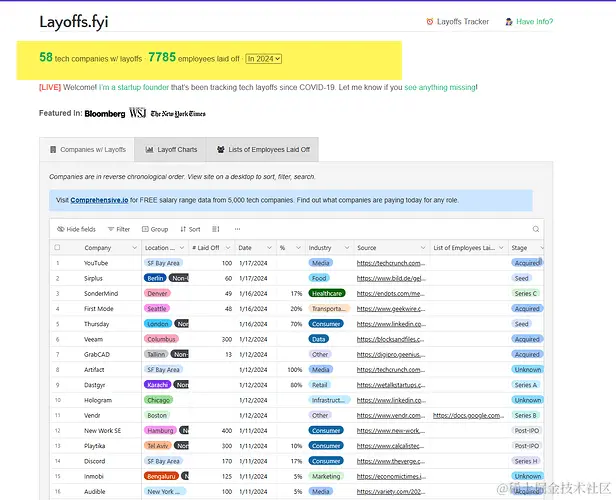The height and width of the screenshot is (500, 616).
Task: Expand the Industry column header menu
Action: [x=347, y=248]
